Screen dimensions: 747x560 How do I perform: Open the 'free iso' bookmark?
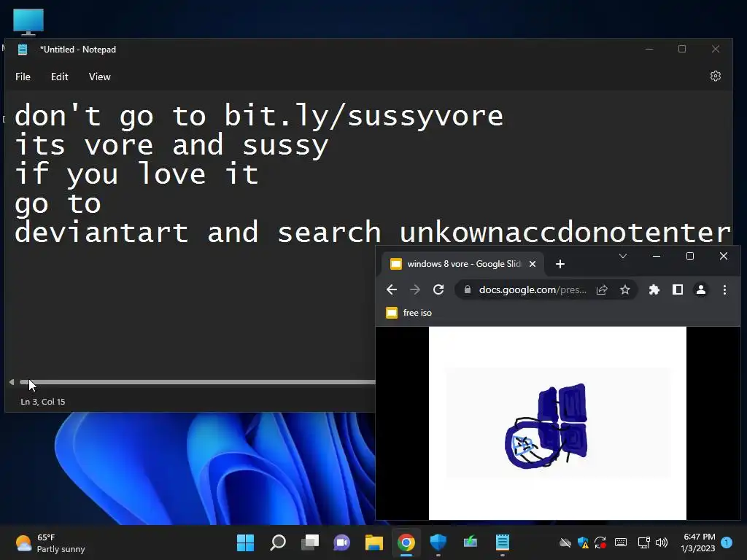[x=409, y=313]
